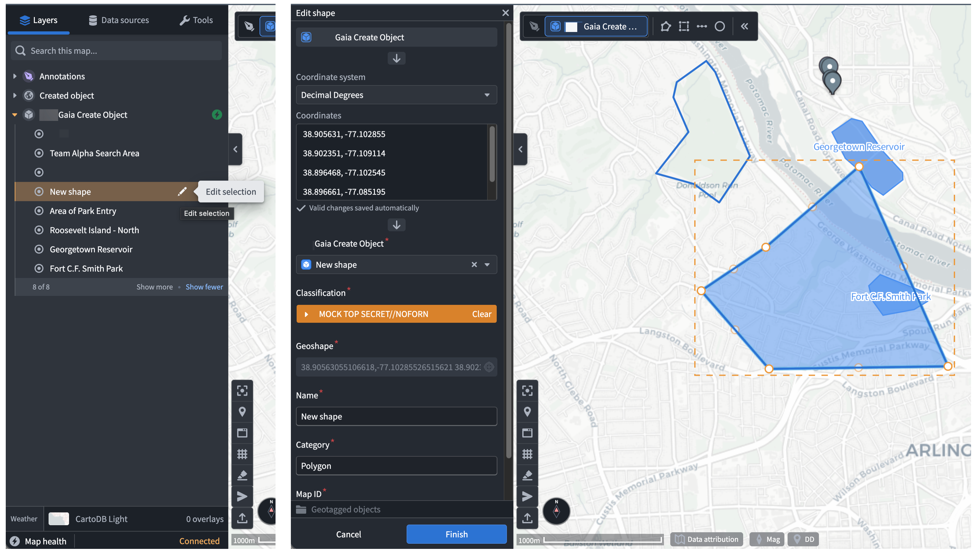Toggle visibility of Team Alpha Search Area
Image resolution: width=980 pixels, height=554 pixels.
39,153
